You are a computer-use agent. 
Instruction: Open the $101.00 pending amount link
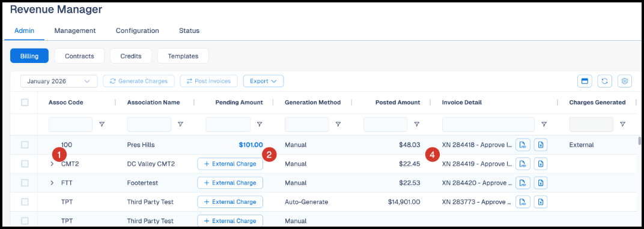pyautogui.click(x=251, y=144)
